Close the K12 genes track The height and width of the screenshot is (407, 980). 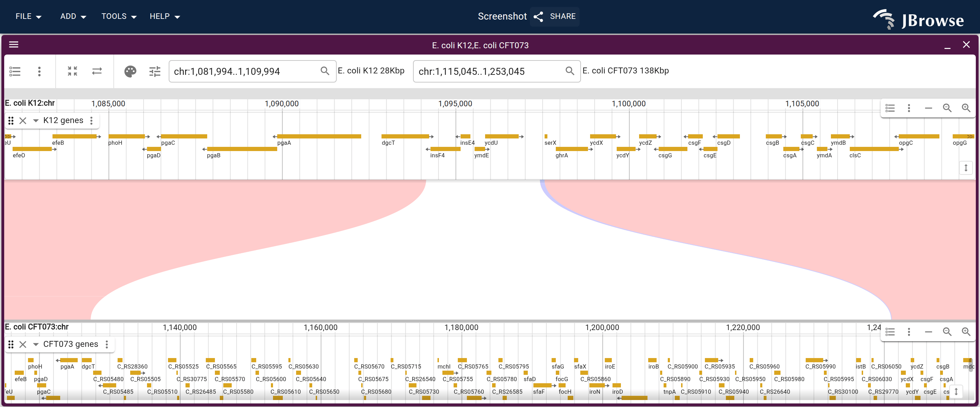[23, 121]
